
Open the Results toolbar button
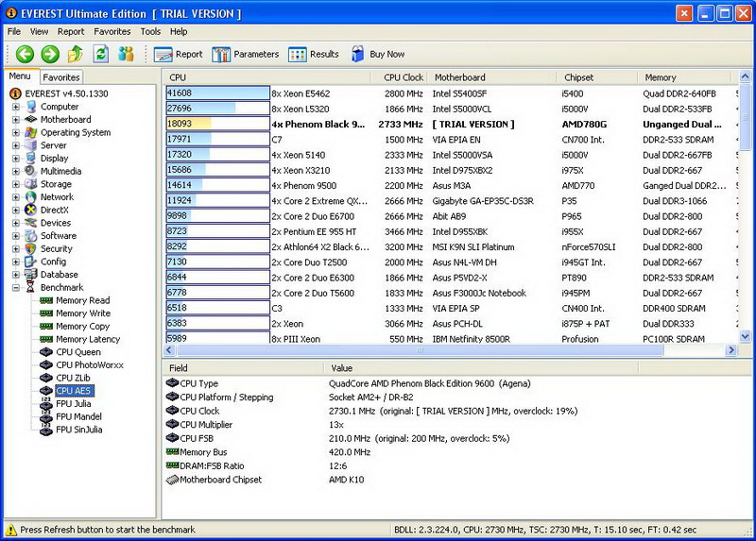pos(314,55)
